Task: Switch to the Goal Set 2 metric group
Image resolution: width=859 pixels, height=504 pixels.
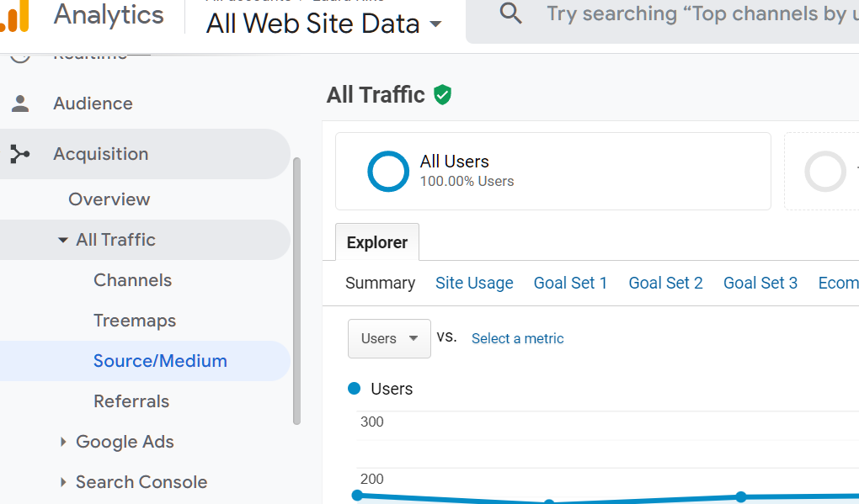Action: [665, 283]
